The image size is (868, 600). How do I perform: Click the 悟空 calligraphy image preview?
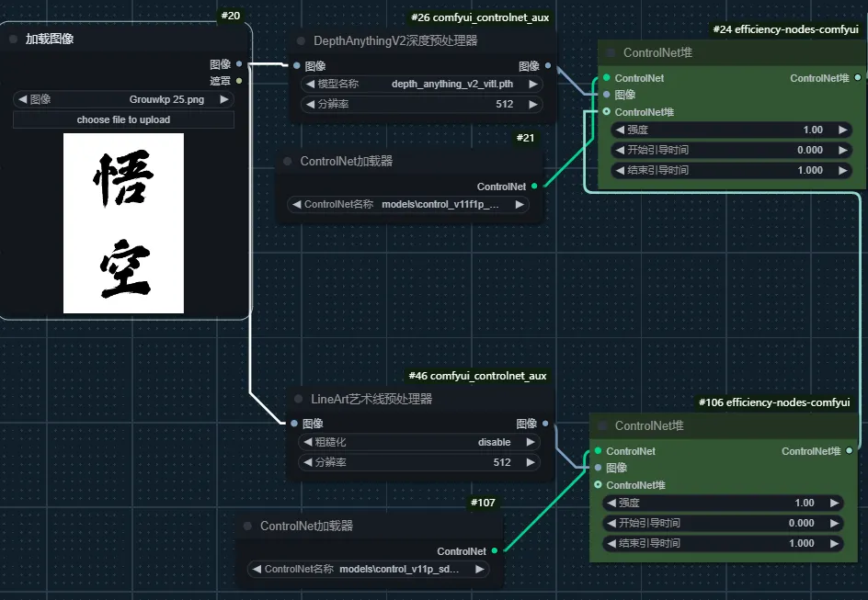(x=123, y=223)
